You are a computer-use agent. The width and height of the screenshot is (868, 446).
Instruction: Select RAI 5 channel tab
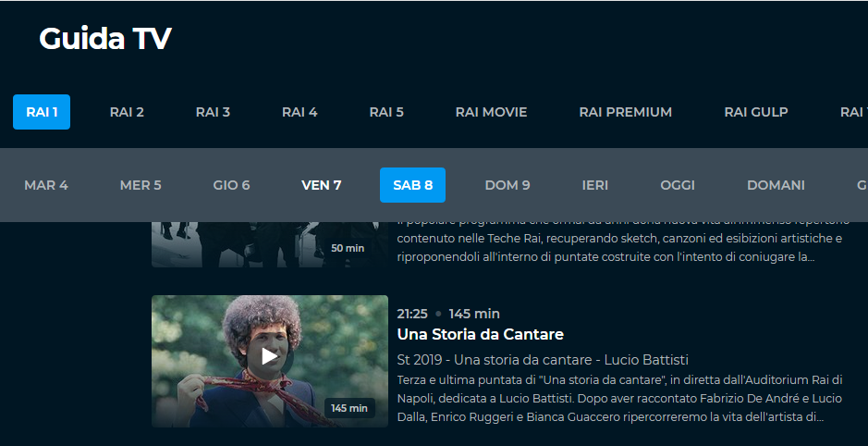(386, 112)
